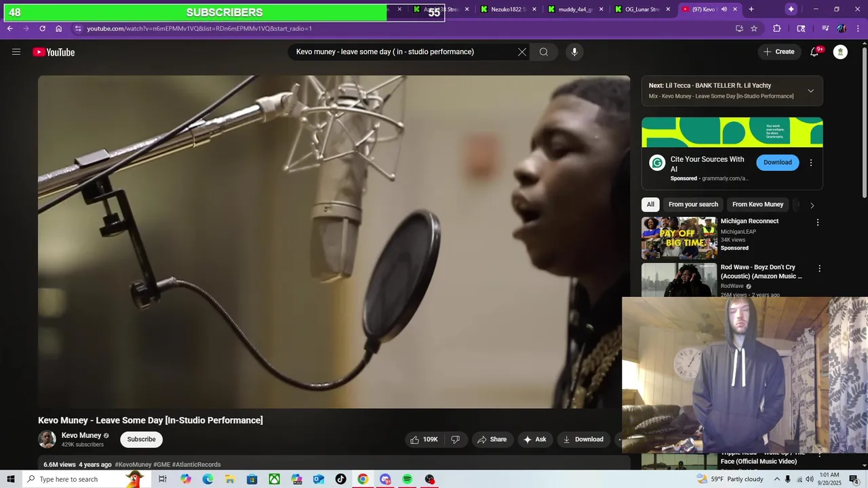868x488 pixels.
Task: Go back in browser history
Action: [x=9, y=28]
